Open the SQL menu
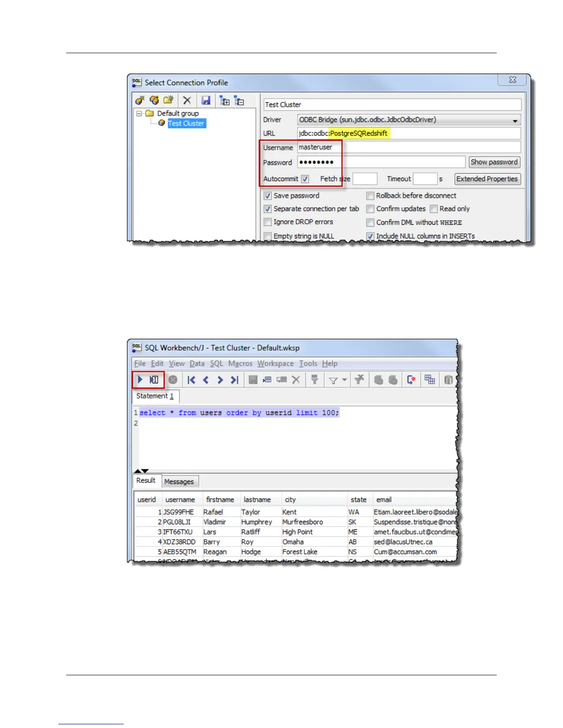Screen dimensions: 563x728 pyautogui.click(x=217, y=363)
